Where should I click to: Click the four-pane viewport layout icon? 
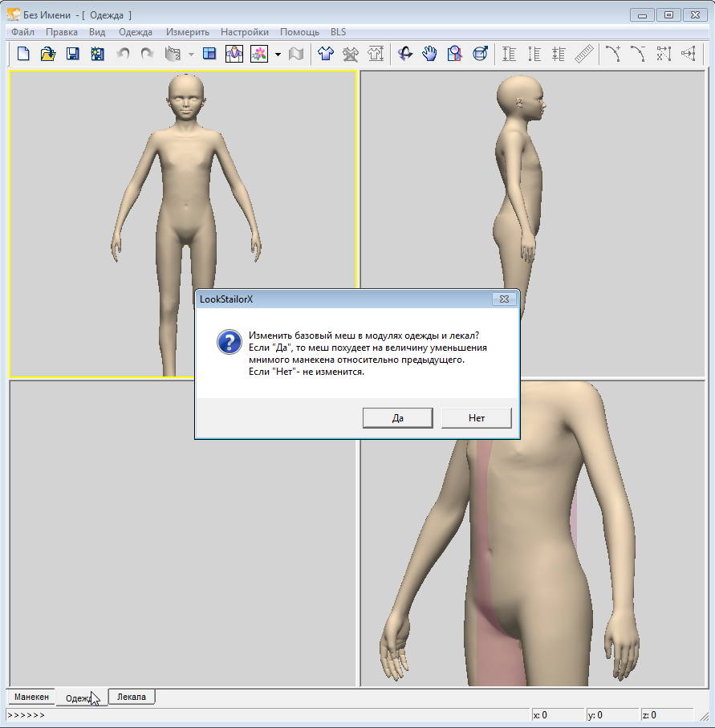pyautogui.click(x=209, y=54)
